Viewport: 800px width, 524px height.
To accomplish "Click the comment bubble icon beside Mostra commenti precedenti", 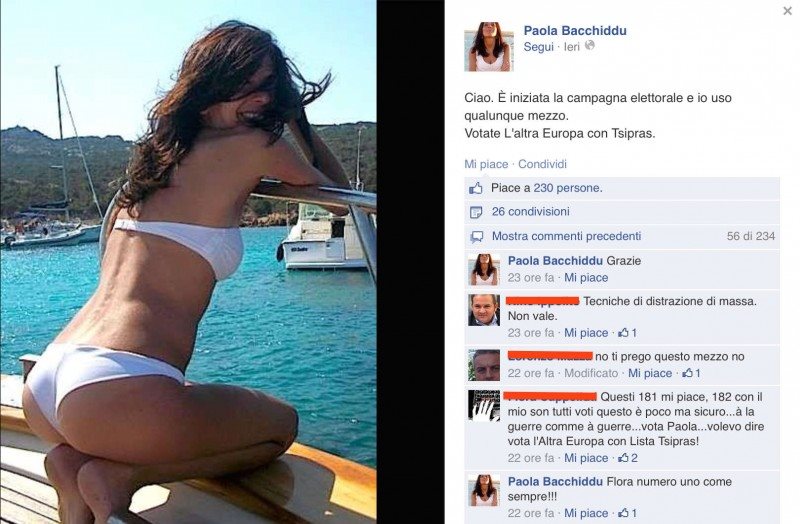I will coord(476,236).
